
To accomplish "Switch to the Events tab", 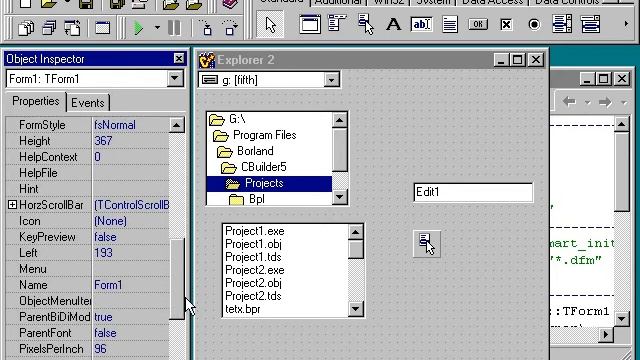I will 87,103.
